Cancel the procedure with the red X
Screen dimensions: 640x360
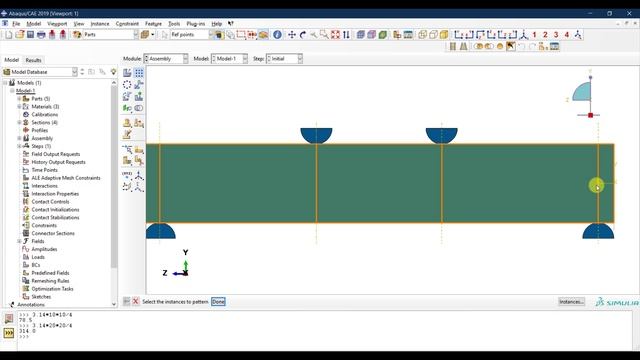pos(136,302)
